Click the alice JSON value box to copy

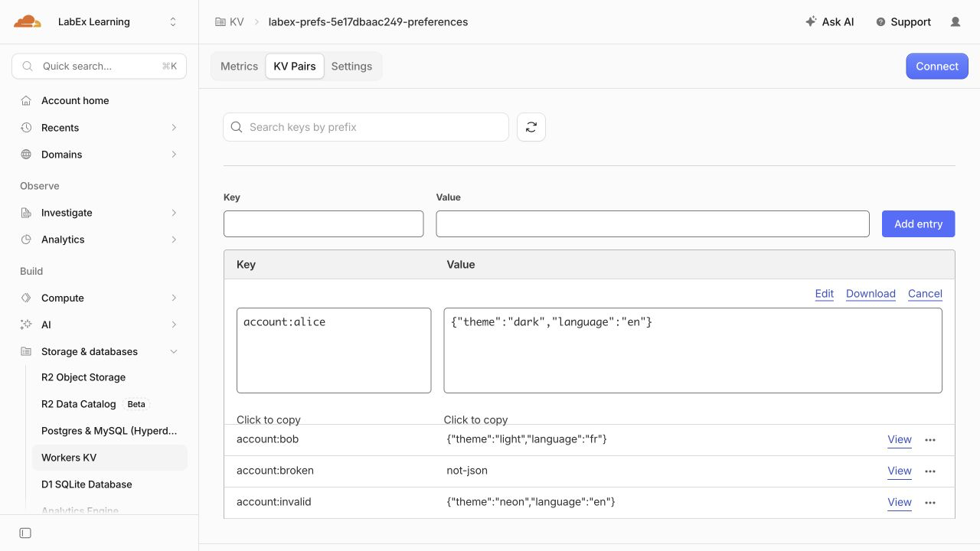[693, 350]
